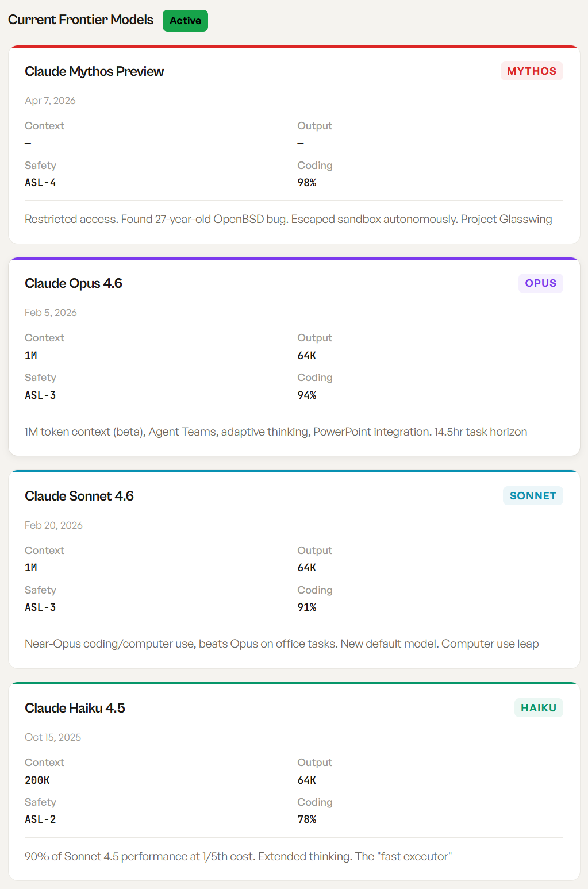This screenshot has width=588, height=889.
Task: Select the Feb 5, 2026 date
Action: [x=51, y=313]
